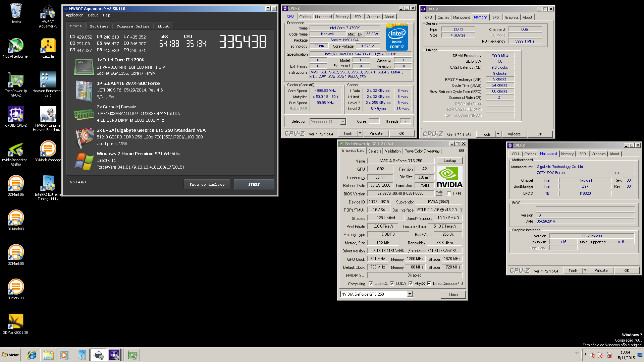Image resolution: width=644 pixels, height=362 pixels.
Task: Open the Lixeira recycle bin icon
Action: (16, 13)
